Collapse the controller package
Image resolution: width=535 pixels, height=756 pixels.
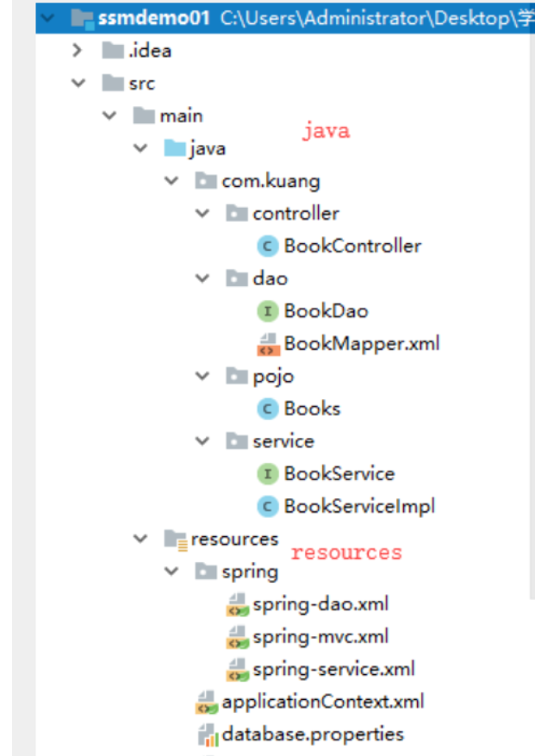point(202,213)
